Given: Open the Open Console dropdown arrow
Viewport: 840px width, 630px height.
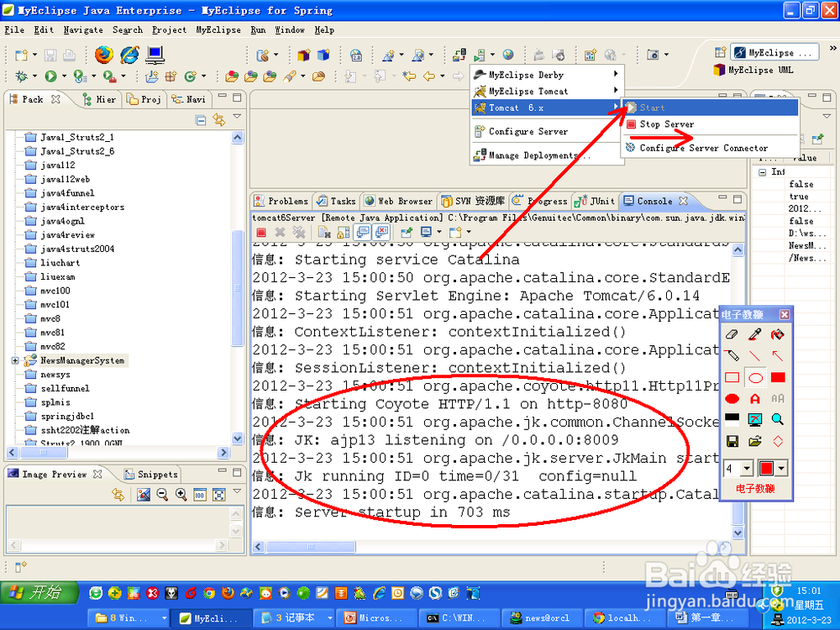Looking at the screenshot, I should [x=468, y=233].
